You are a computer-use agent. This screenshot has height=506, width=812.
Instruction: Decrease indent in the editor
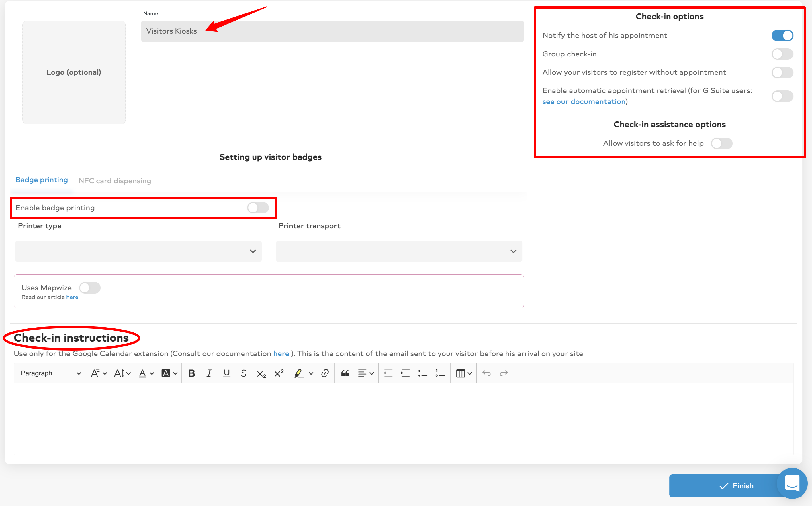[x=388, y=373]
